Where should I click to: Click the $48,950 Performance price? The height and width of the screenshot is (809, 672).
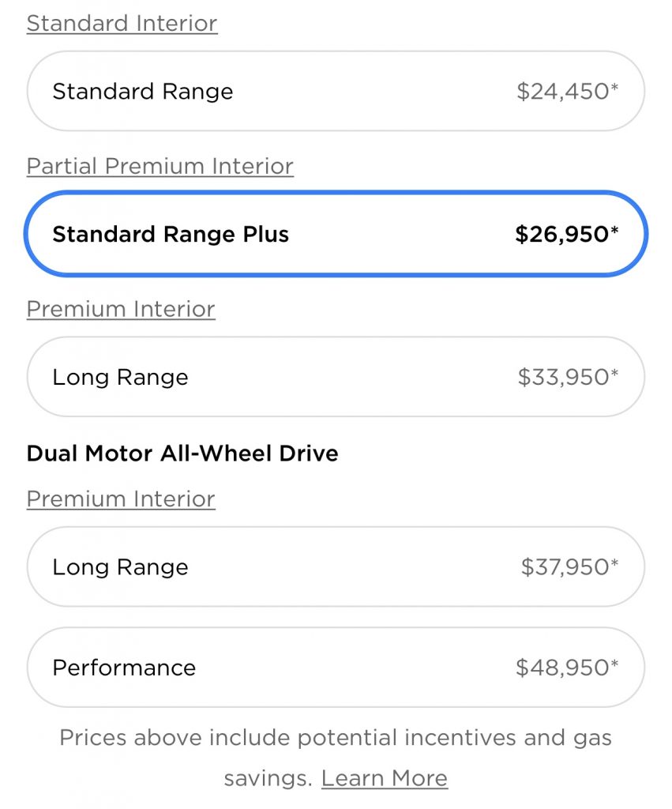pos(563,668)
